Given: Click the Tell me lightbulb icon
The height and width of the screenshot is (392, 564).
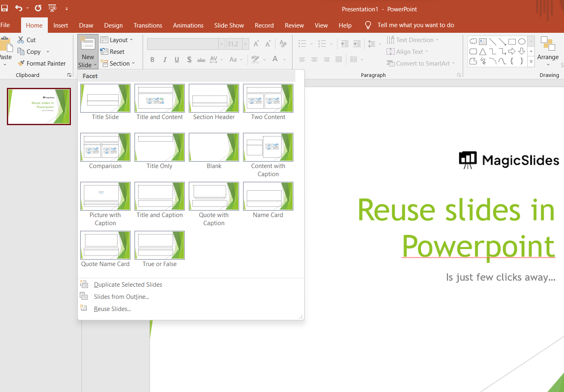Looking at the screenshot, I should coord(368,25).
